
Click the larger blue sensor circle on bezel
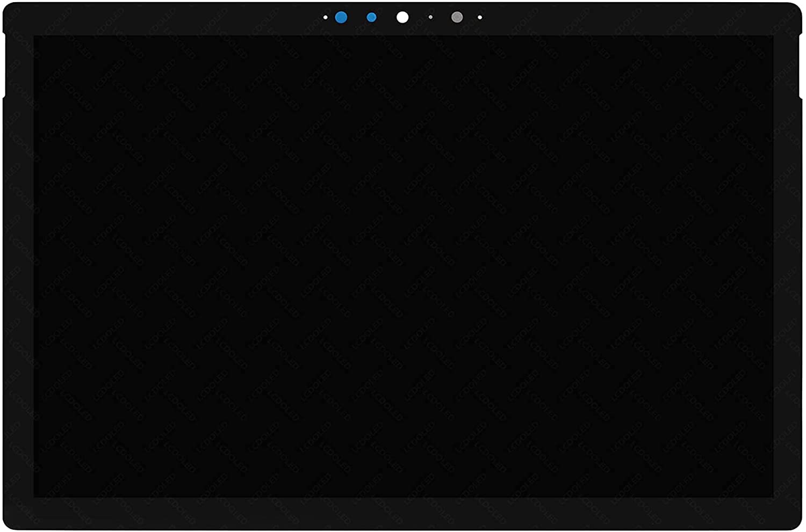pos(341,17)
